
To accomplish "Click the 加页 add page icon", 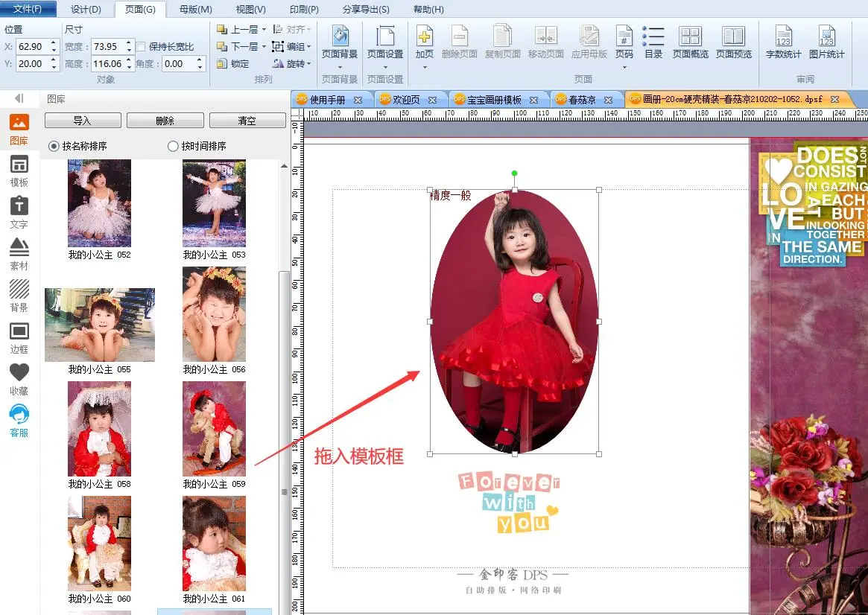I will pyautogui.click(x=425, y=37).
